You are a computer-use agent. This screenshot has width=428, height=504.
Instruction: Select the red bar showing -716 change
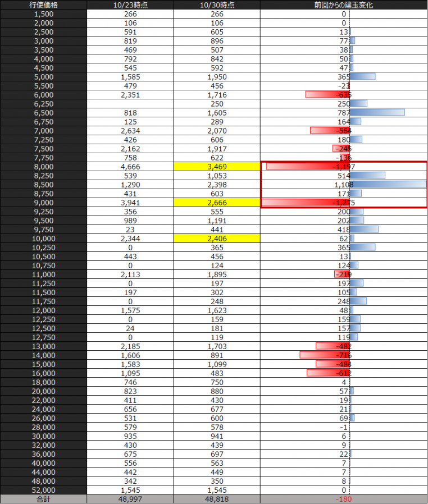(325, 355)
